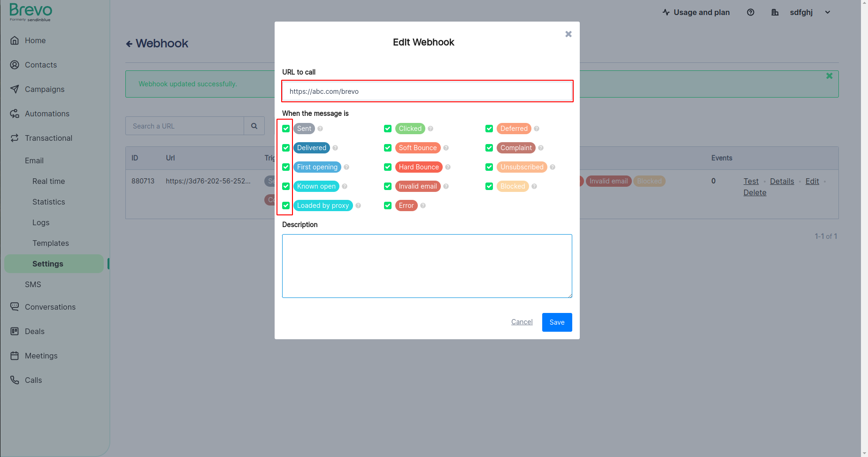
Task: Open Details for webhook 880713
Action: click(x=782, y=181)
